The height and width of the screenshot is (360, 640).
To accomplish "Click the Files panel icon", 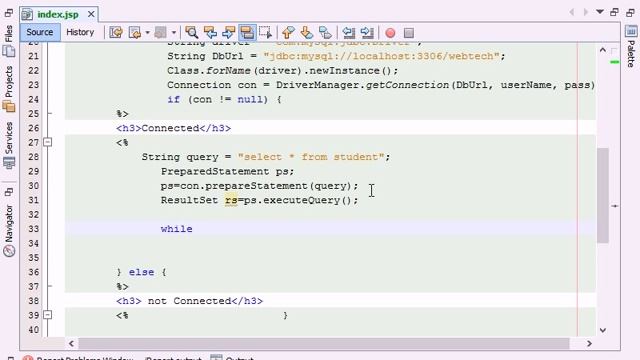I will point(9,51).
